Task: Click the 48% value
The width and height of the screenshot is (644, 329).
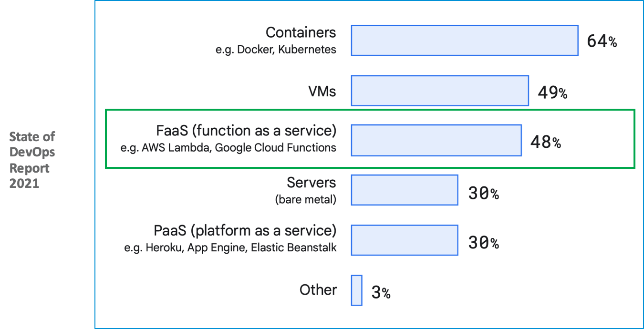Action: pyautogui.click(x=545, y=142)
